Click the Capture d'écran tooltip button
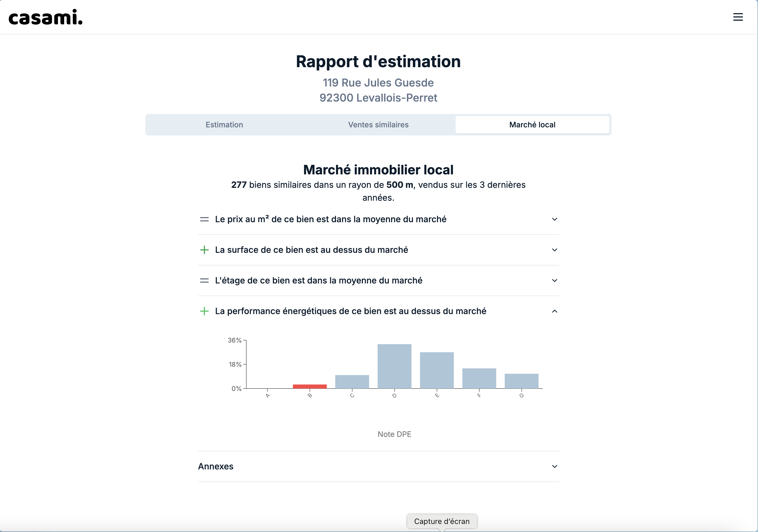The image size is (758, 532). point(441,521)
